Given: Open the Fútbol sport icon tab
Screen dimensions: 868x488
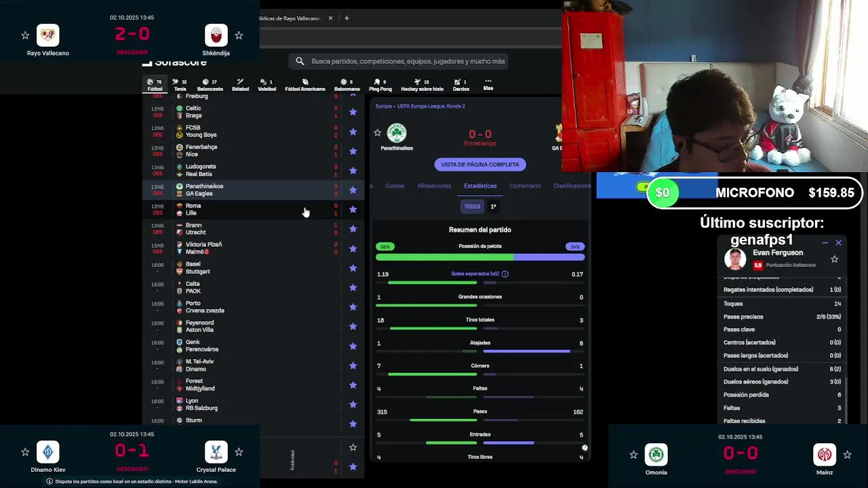Looking at the screenshot, I should tap(155, 85).
